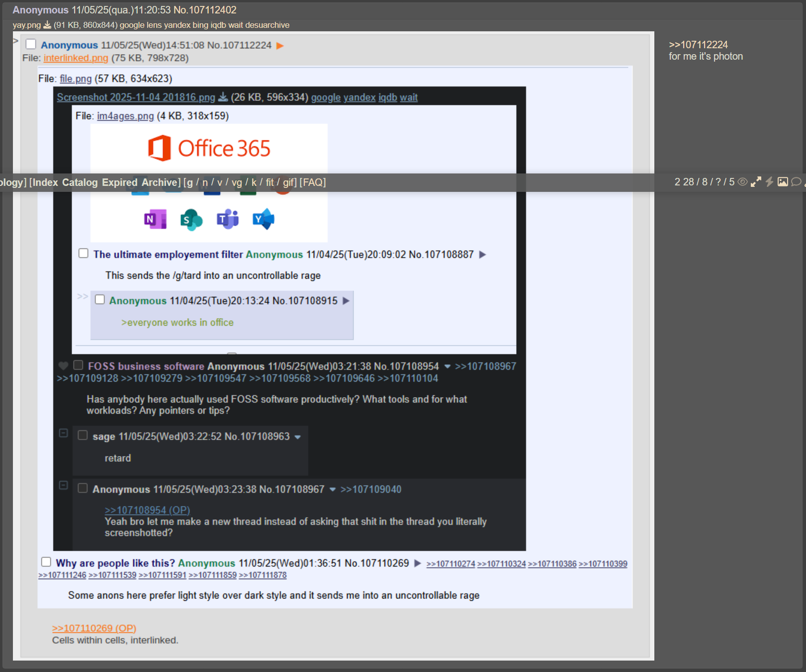Open the dropdown arrow after No.107108954

[448, 367]
